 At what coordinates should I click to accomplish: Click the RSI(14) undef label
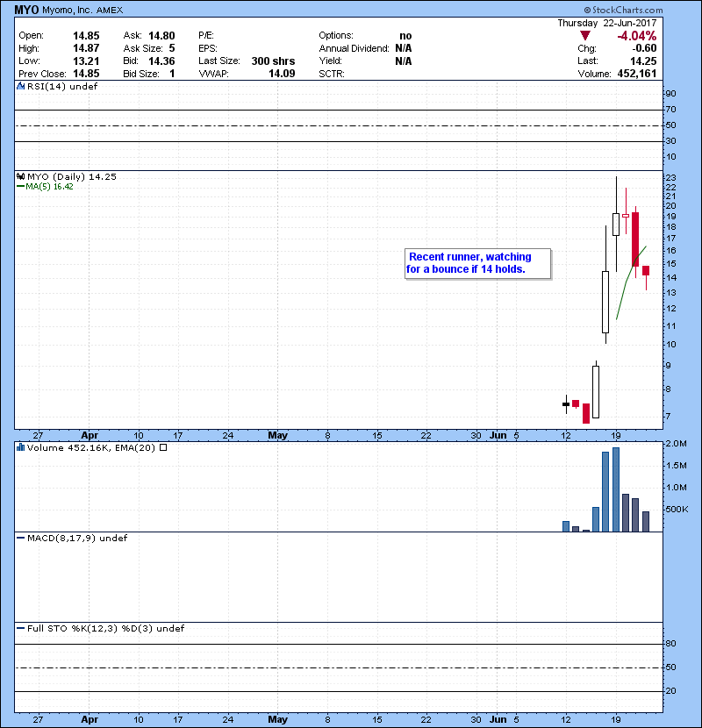tap(62, 86)
